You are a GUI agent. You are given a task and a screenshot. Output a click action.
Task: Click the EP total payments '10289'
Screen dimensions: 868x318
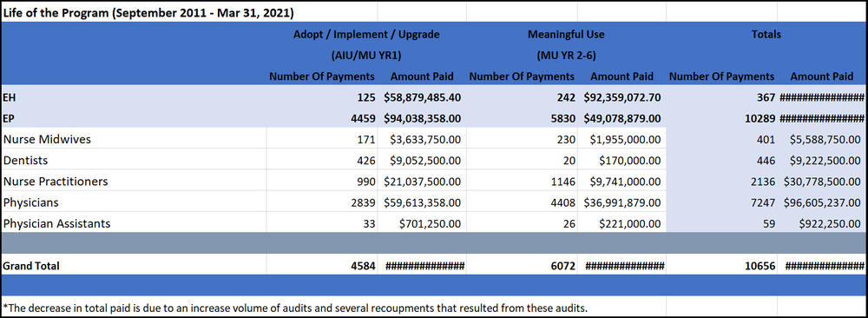coord(760,118)
